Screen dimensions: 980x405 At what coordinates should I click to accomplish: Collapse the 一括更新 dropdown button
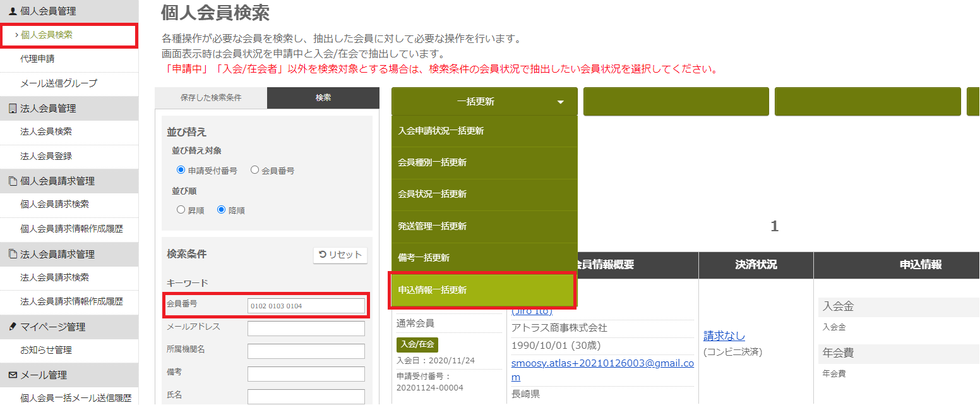coord(484,102)
